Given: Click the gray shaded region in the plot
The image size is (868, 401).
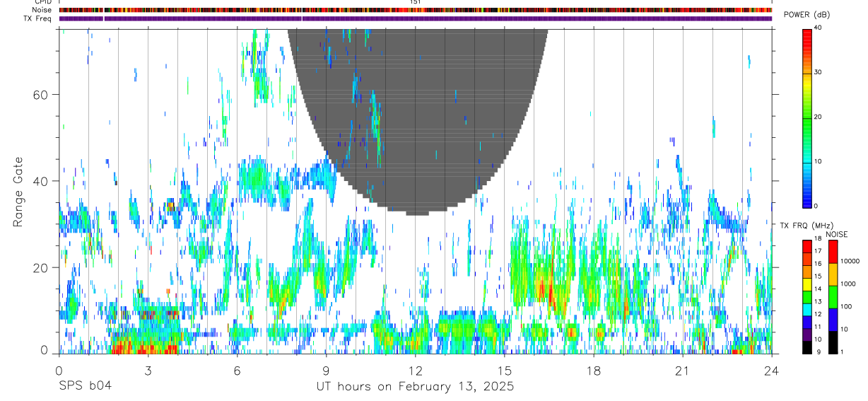Looking at the screenshot, I should coord(417,120).
